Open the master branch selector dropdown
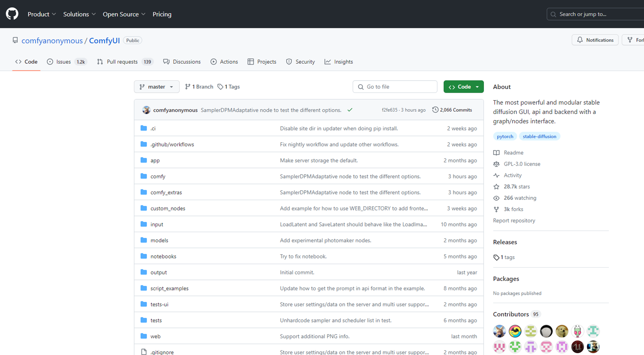 [x=157, y=87]
